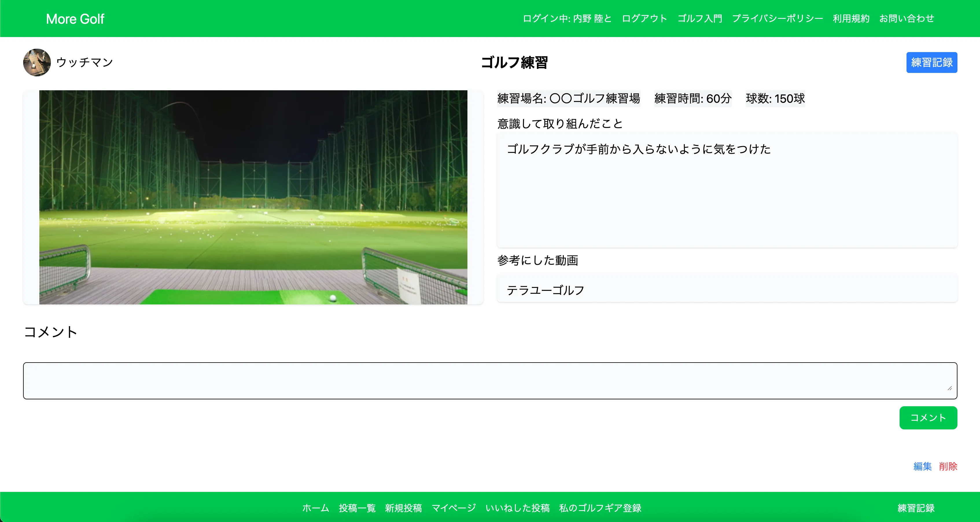Open the ログアウト link in header

tap(644, 19)
